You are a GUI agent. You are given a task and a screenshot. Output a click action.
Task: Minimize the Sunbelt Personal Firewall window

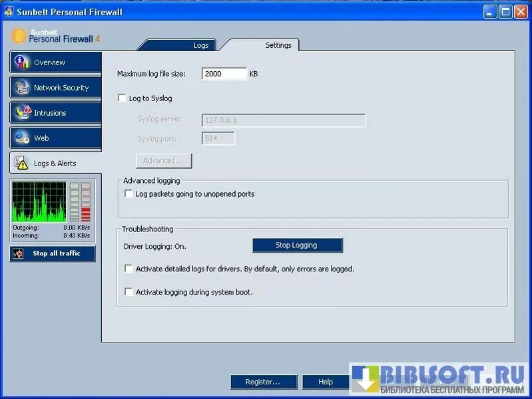(490, 12)
